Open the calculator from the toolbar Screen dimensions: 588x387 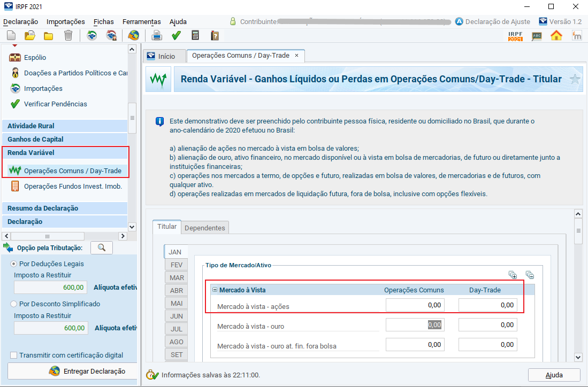pyautogui.click(x=195, y=36)
